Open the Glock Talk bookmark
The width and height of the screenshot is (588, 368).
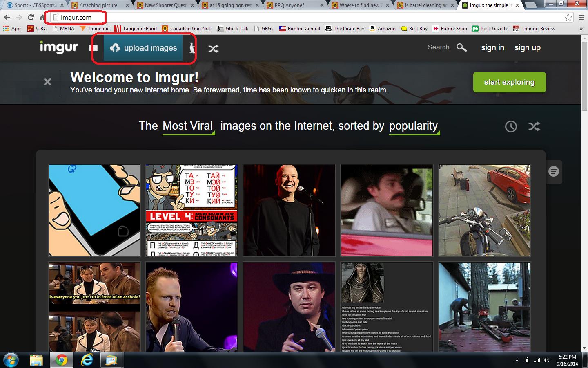coord(233,29)
